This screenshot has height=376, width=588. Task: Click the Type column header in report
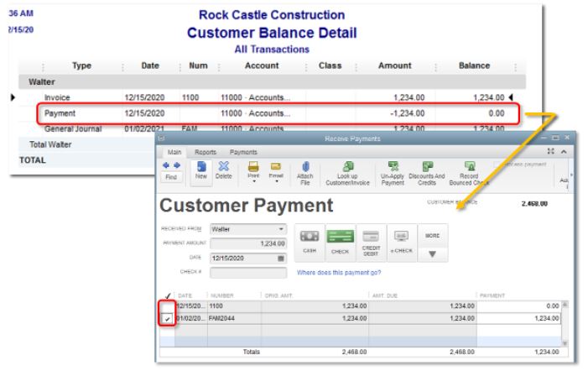click(81, 65)
